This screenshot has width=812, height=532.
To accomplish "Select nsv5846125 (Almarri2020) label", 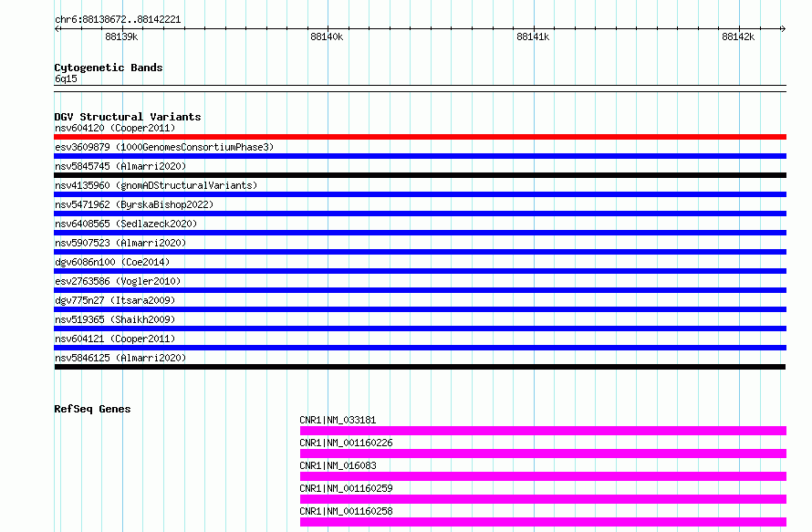I will click(x=120, y=358).
